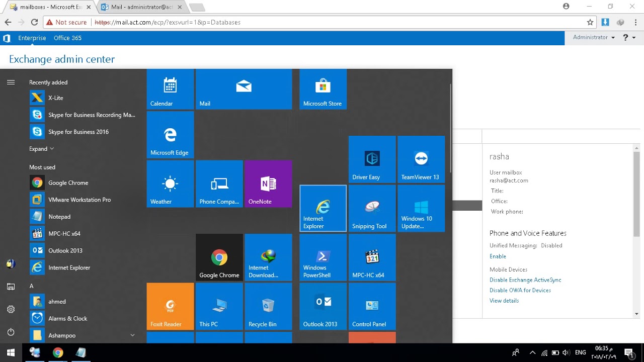Launch the Outlook 2013 tile

[x=323, y=306]
